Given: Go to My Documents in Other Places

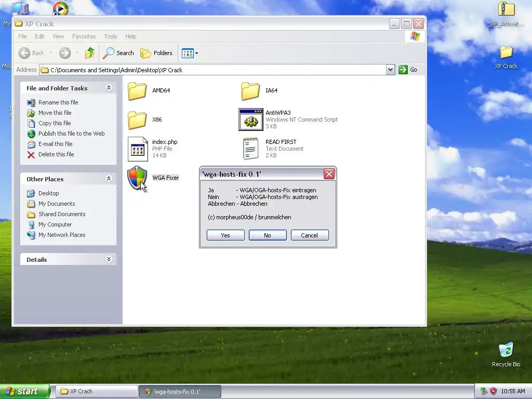Looking at the screenshot, I should 57,204.
